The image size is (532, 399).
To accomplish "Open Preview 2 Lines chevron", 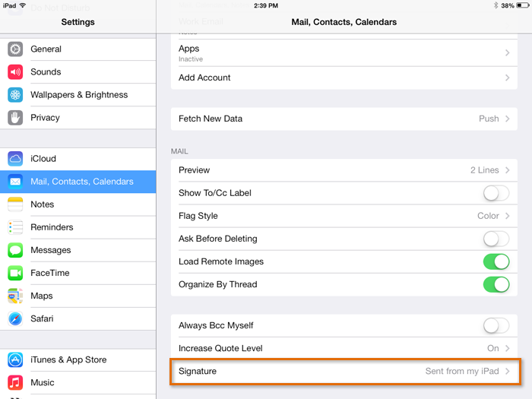I will (507, 170).
